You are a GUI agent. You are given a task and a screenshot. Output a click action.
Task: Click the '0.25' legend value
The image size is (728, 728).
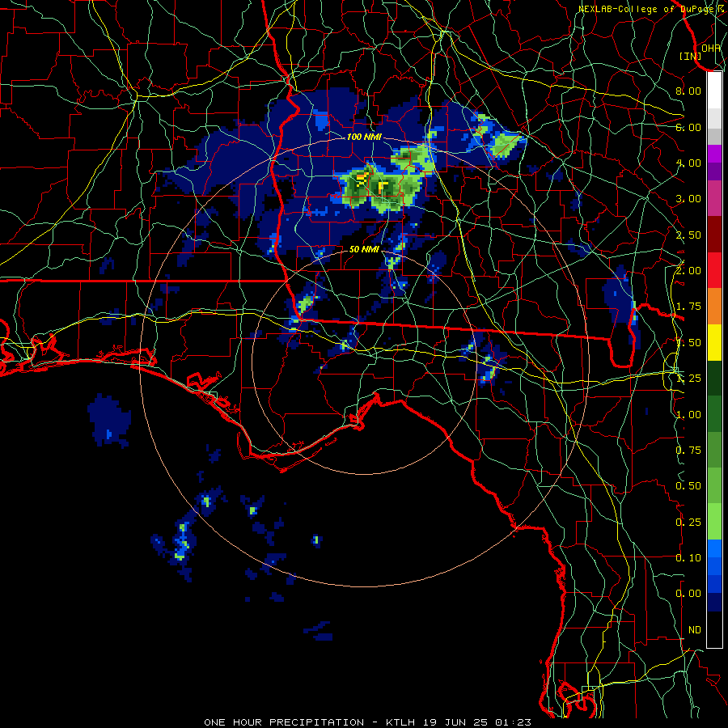coord(688,523)
